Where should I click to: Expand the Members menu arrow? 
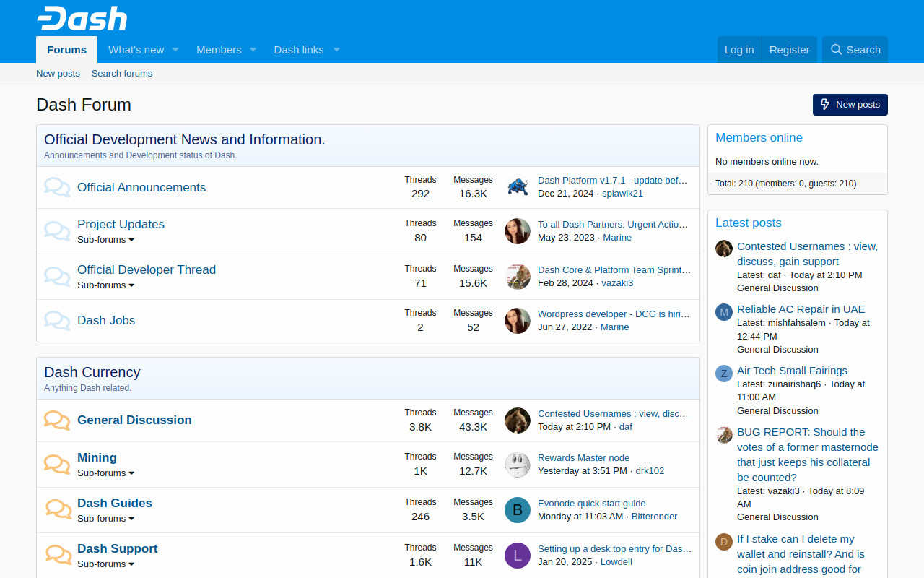[x=253, y=50]
